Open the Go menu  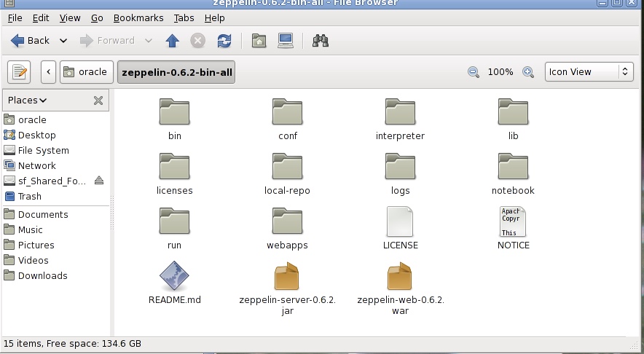[97, 18]
